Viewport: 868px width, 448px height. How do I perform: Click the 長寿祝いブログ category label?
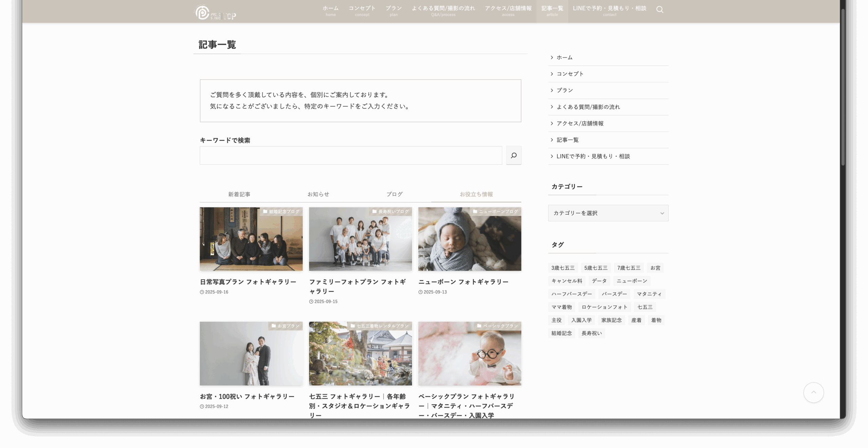point(391,212)
